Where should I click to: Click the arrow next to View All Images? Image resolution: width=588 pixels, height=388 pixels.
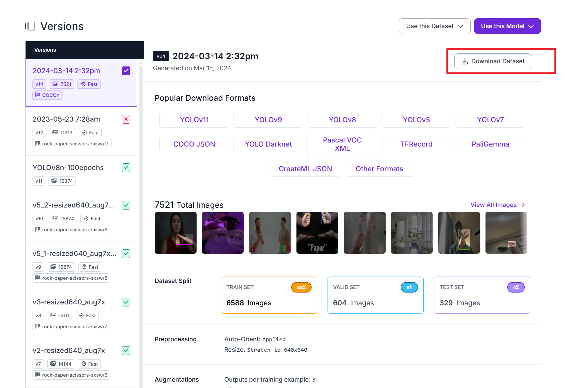pos(522,205)
